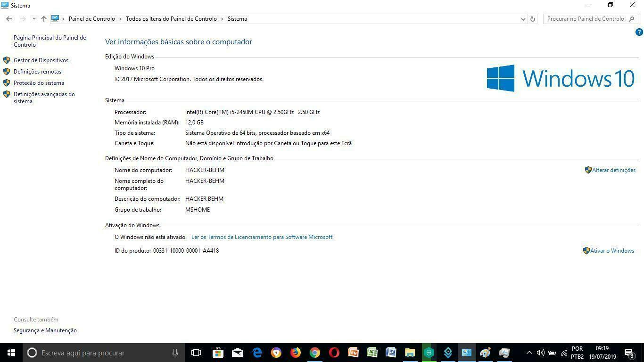Open Segurança e Manutenção link

(x=45, y=330)
